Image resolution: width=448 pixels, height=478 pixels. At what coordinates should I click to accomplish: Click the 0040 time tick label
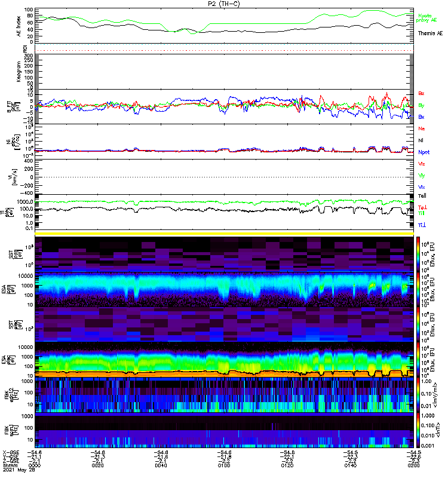[x=161, y=465]
